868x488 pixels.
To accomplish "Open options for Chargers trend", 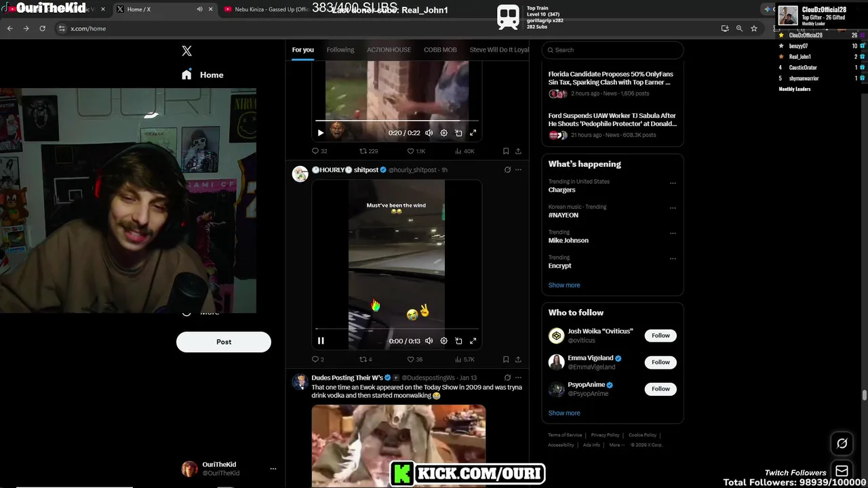I will point(673,183).
